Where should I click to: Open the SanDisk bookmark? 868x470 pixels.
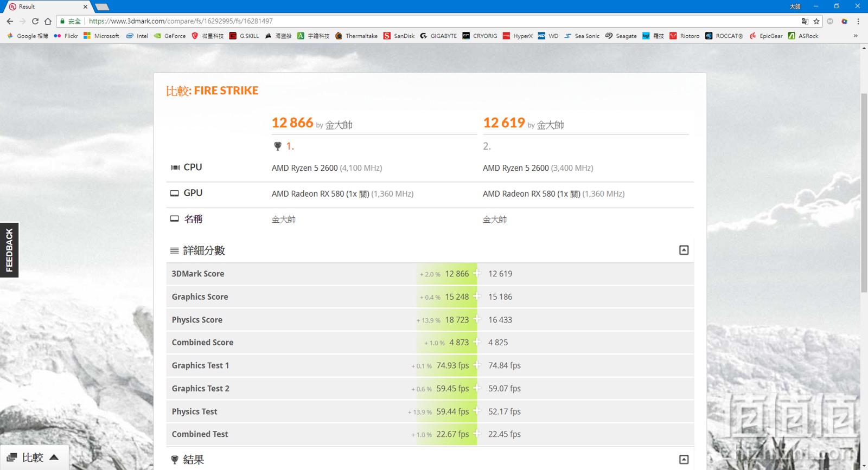click(x=399, y=36)
